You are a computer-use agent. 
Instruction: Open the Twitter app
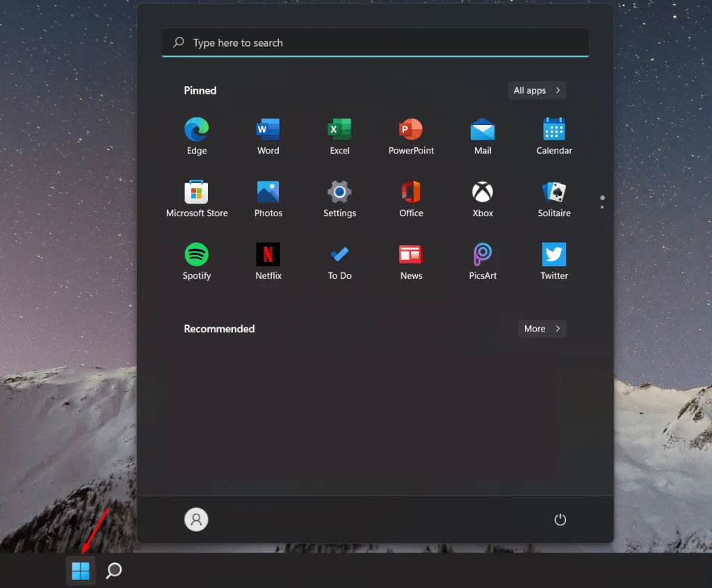[554, 261]
